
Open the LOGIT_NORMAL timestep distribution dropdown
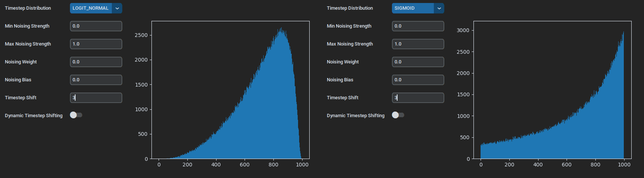96,8
